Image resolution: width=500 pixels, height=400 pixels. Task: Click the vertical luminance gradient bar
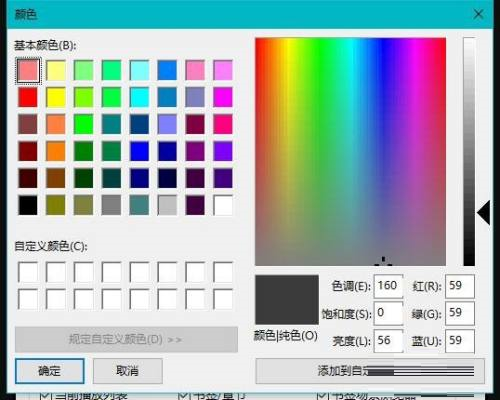469,152
